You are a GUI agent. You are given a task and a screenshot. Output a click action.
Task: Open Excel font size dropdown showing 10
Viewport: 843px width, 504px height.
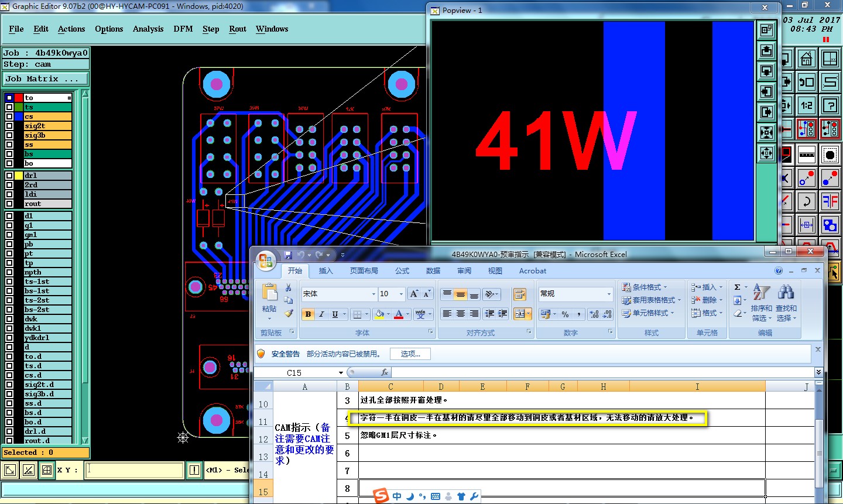coord(401,294)
